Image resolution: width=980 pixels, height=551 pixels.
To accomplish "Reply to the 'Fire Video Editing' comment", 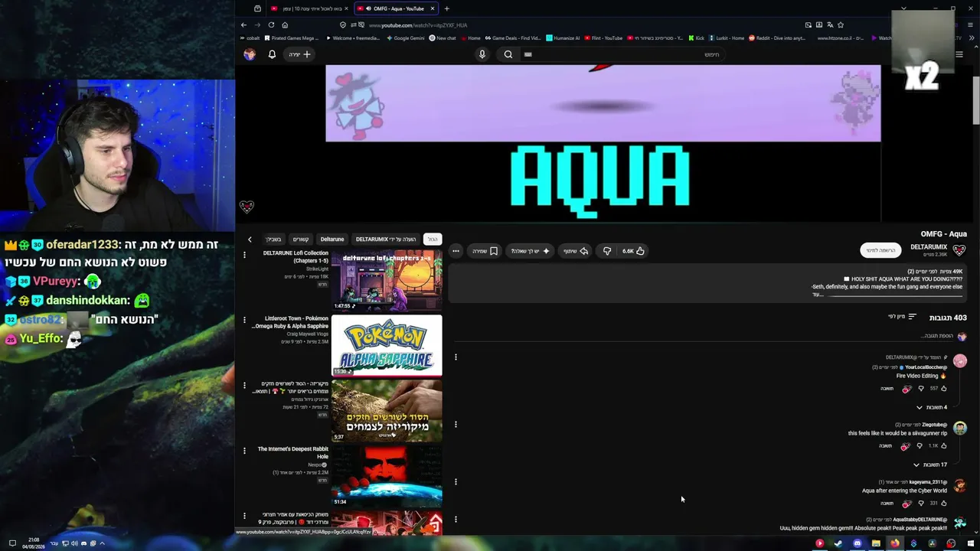I will tap(887, 389).
